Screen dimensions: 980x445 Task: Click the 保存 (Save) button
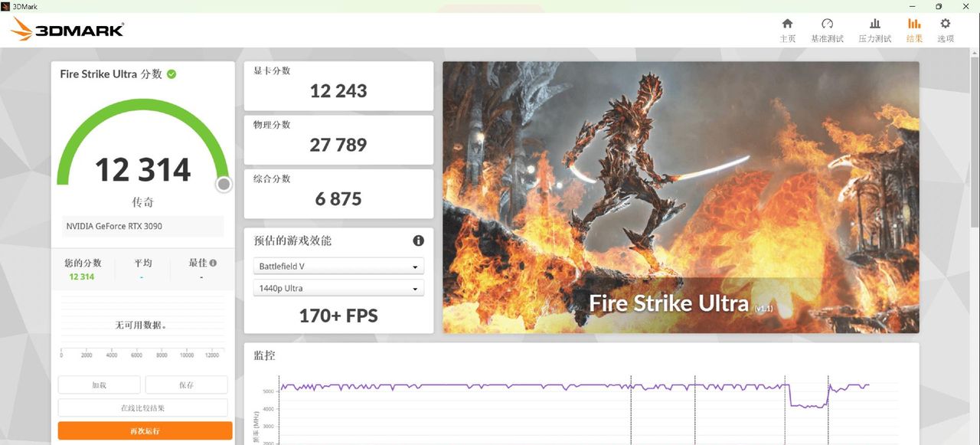[x=186, y=385]
